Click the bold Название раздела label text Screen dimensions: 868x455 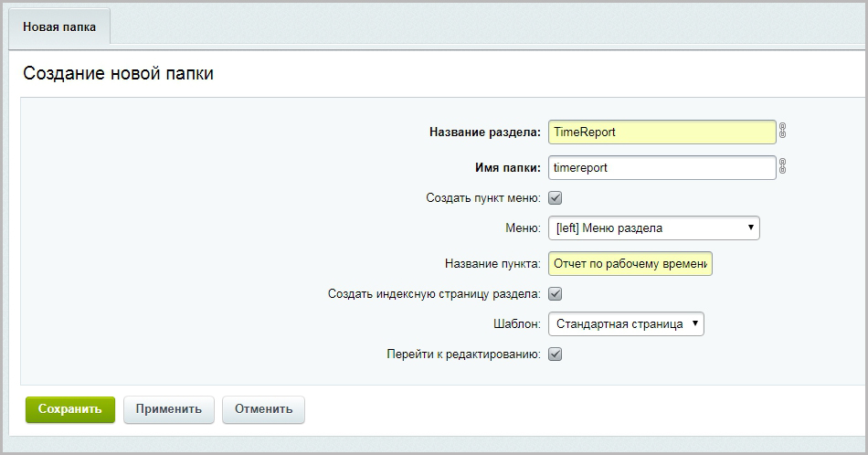click(x=484, y=132)
